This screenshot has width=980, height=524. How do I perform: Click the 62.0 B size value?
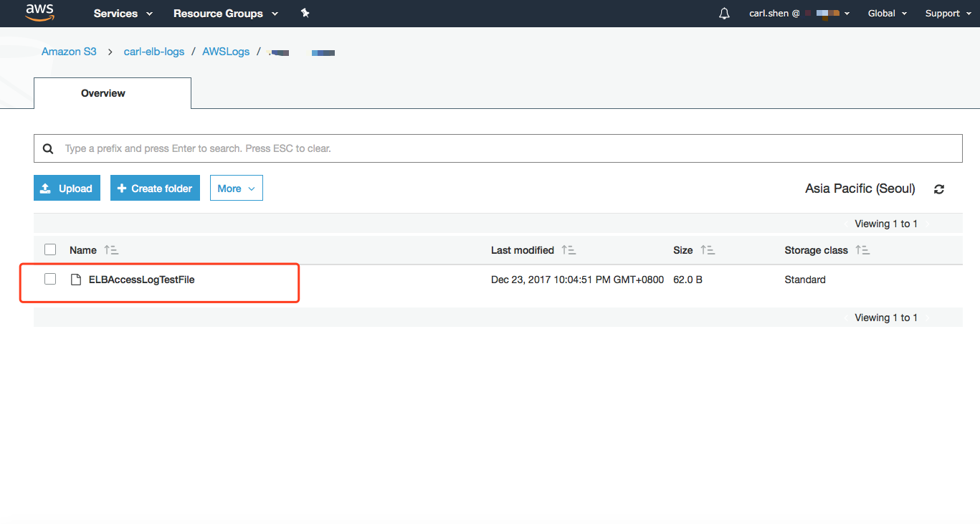[x=688, y=280]
